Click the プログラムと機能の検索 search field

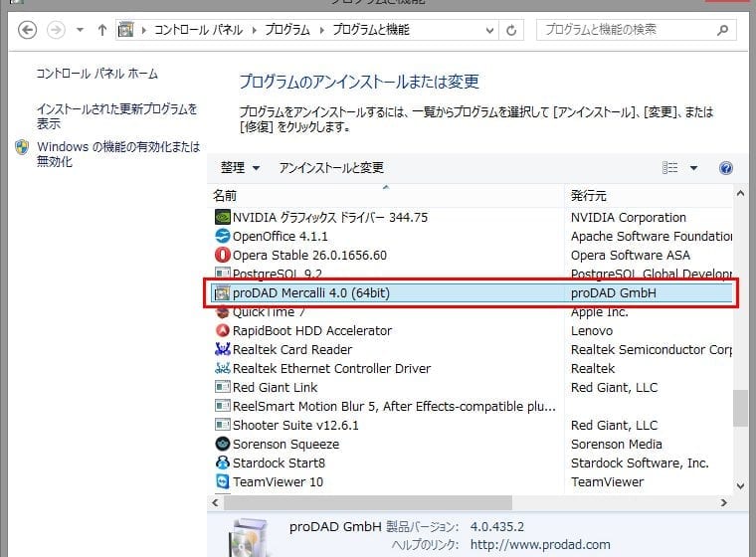click(x=636, y=30)
